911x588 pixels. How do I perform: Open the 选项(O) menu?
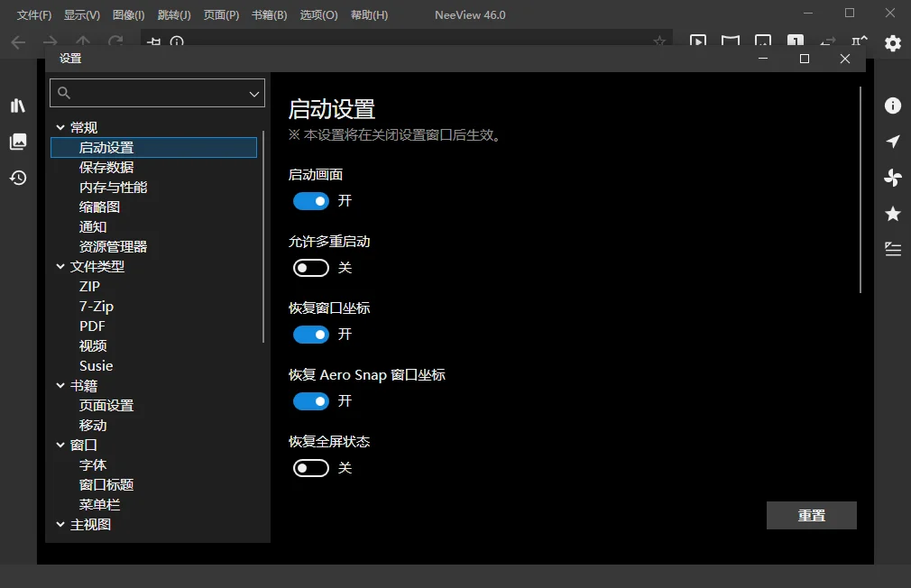[x=318, y=15]
